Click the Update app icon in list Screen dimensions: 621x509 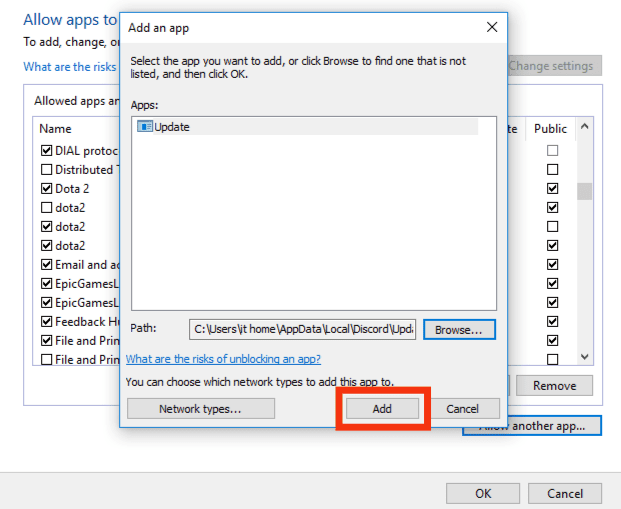[x=145, y=127]
